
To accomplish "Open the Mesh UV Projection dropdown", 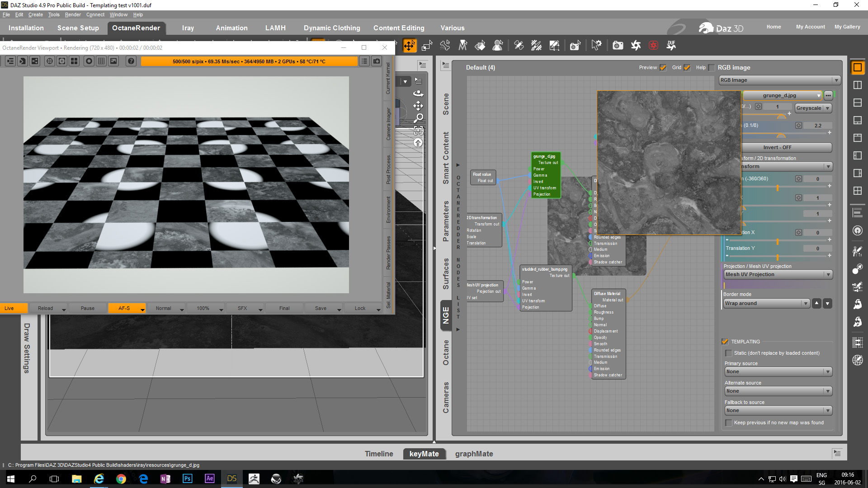I will pyautogui.click(x=778, y=274).
